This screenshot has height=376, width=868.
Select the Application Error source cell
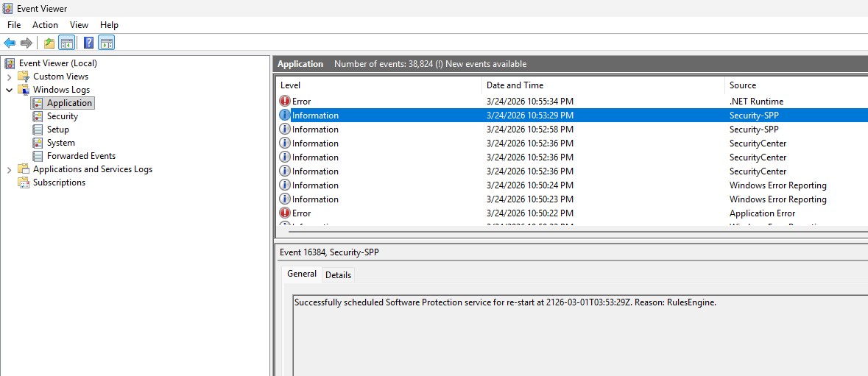(x=762, y=213)
